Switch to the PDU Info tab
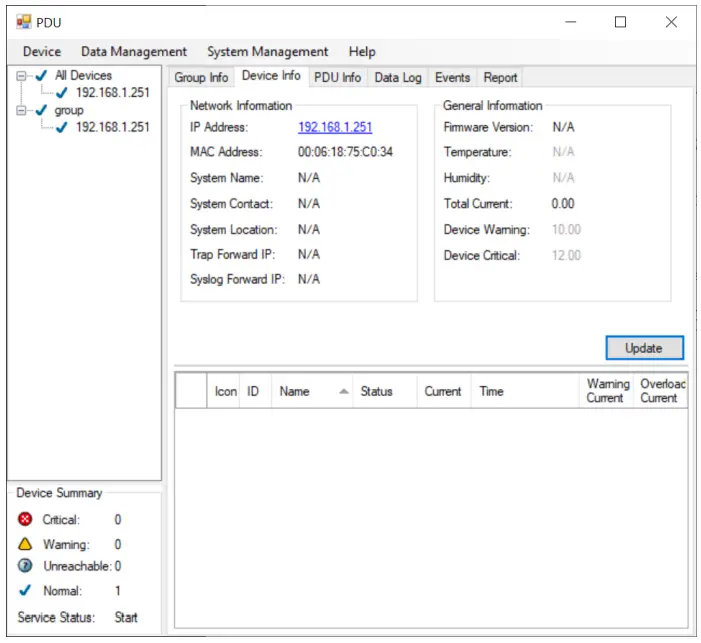This screenshot has height=643, width=701. pos(337,77)
